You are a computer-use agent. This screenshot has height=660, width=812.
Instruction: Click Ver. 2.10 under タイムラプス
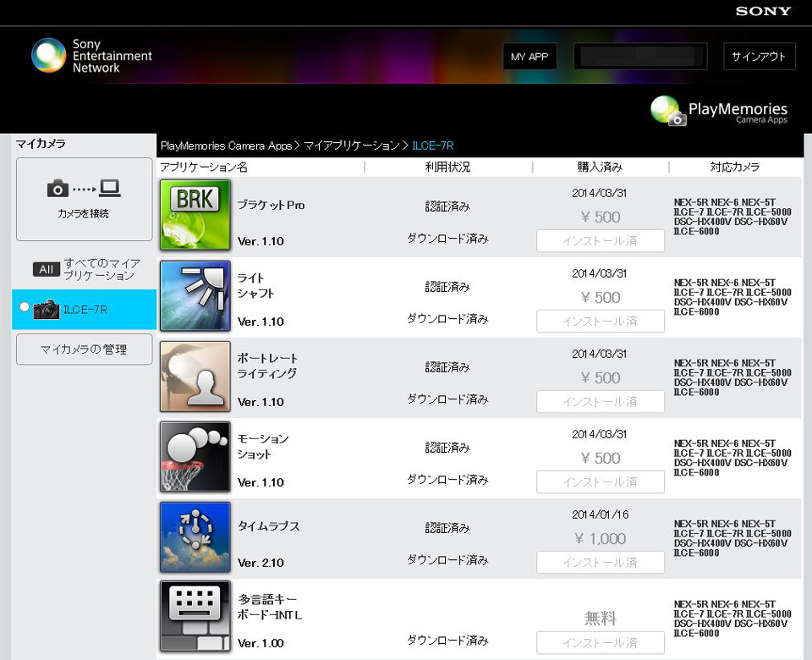tap(261, 564)
